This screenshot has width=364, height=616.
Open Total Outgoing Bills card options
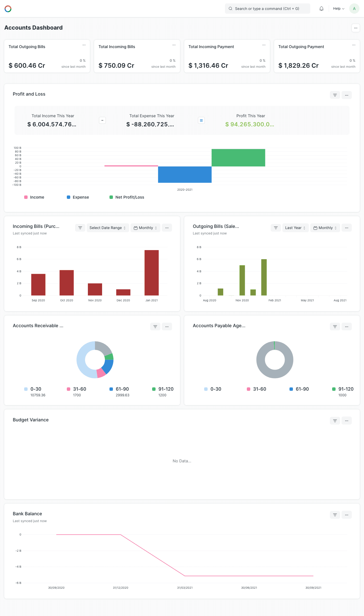pos(84,45)
